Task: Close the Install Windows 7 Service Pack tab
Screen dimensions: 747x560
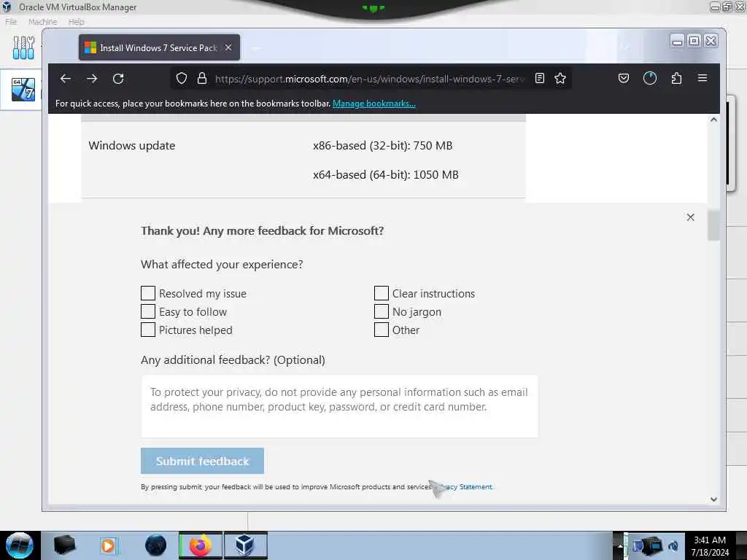Action: coord(228,47)
